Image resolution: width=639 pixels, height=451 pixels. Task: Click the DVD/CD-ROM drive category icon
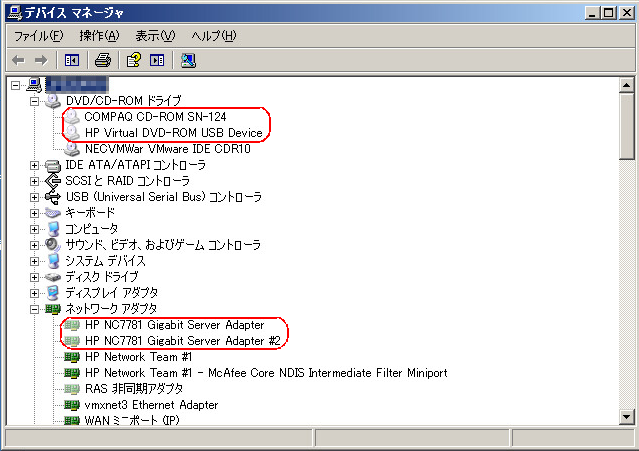click(53, 101)
